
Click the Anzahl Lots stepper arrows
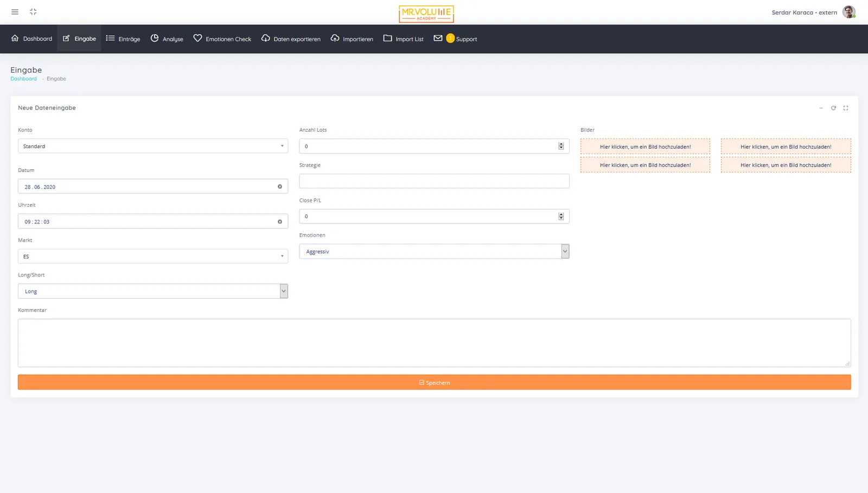point(561,146)
